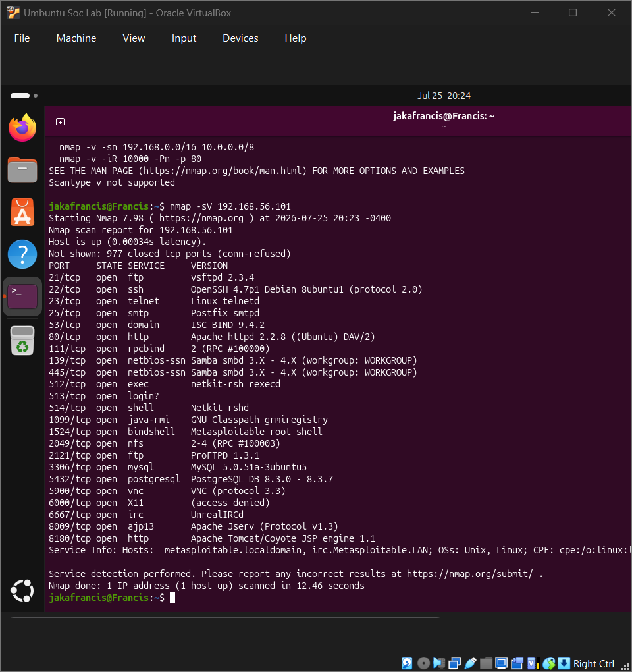Click the 'Apache Tomcat/Coyote JSP engine 1.1' text

click(282, 538)
